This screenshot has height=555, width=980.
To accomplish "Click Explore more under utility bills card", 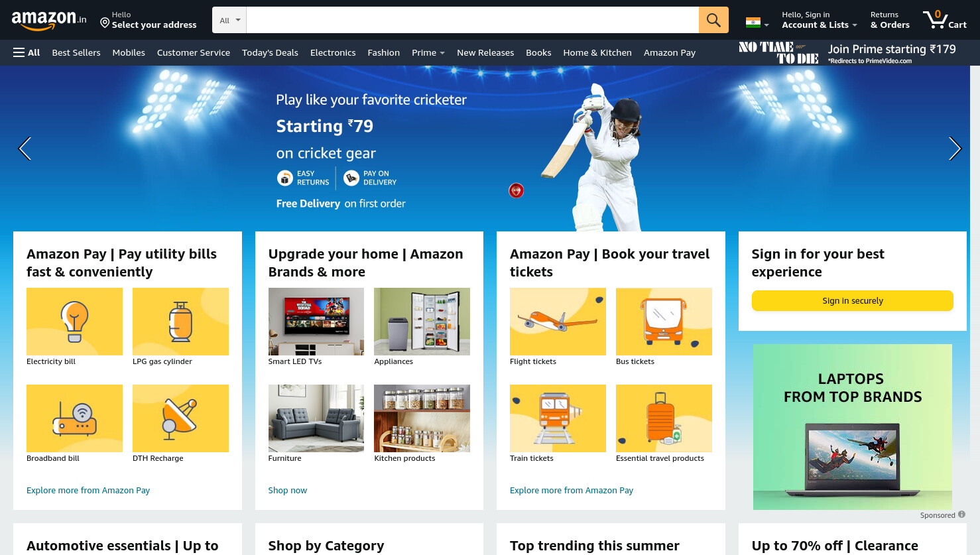I will pos(88,490).
